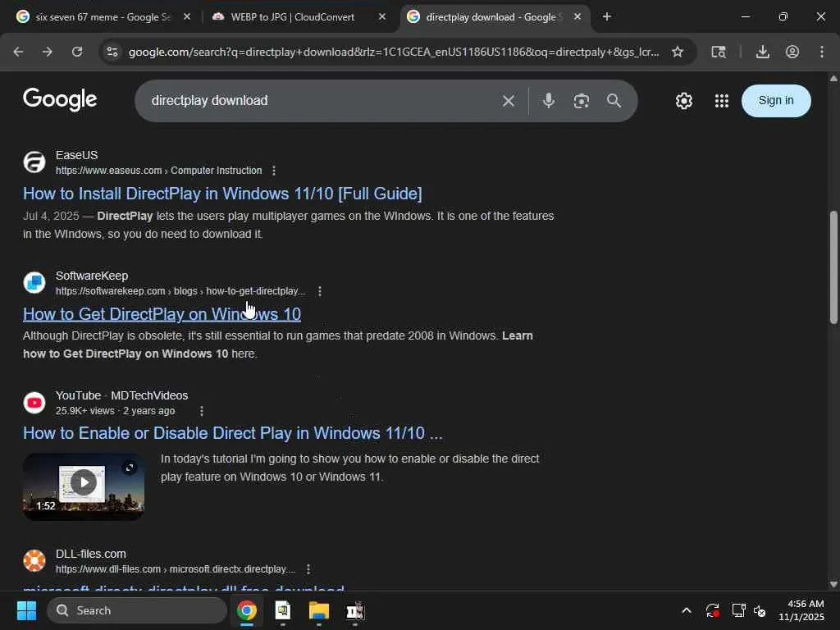
Task: Search by image with camera icon
Action: [x=582, y=101]
